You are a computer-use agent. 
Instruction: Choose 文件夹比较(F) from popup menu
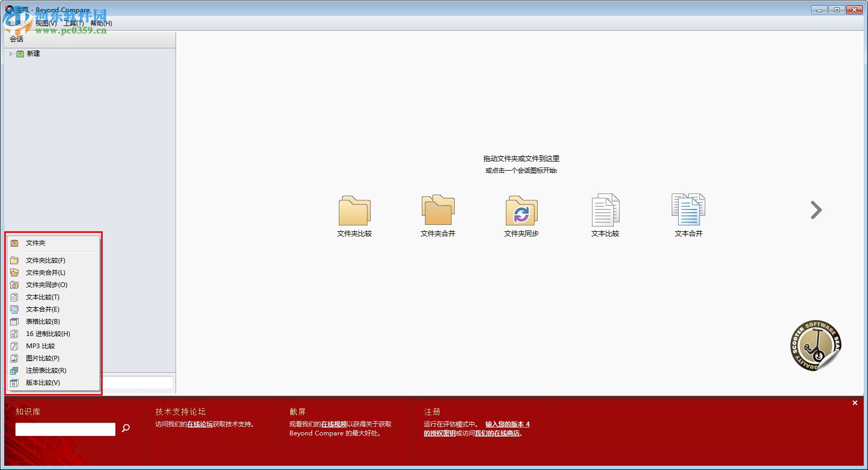pyautogui.click(x=54, y=261)
